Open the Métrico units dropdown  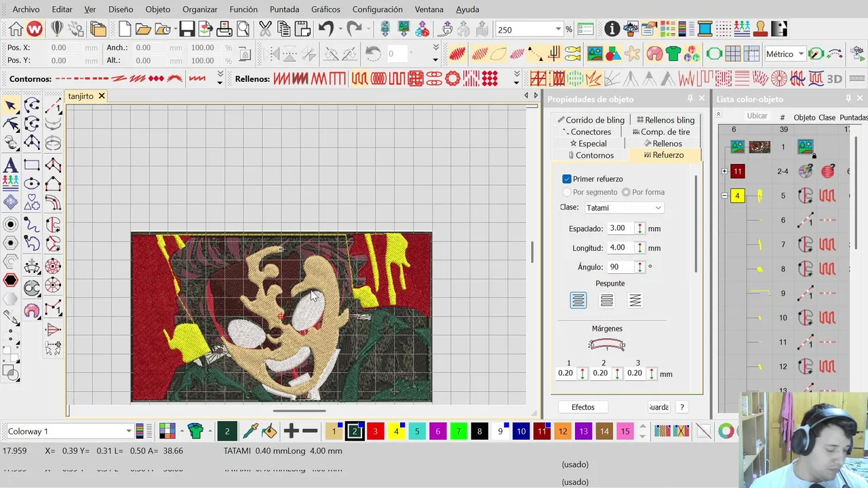[x=801, y=54]
